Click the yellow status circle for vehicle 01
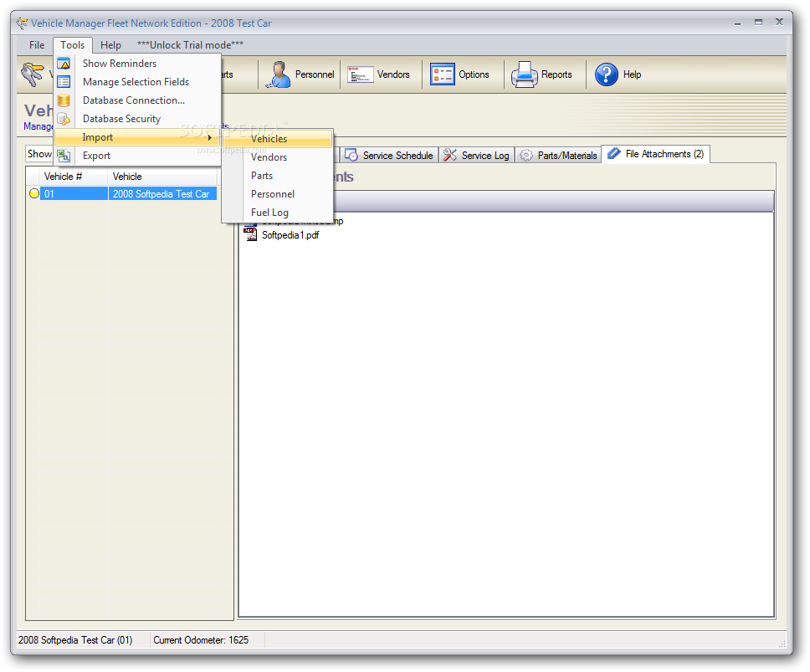This screenshot has height=672, width=810. tap(34, 193)
